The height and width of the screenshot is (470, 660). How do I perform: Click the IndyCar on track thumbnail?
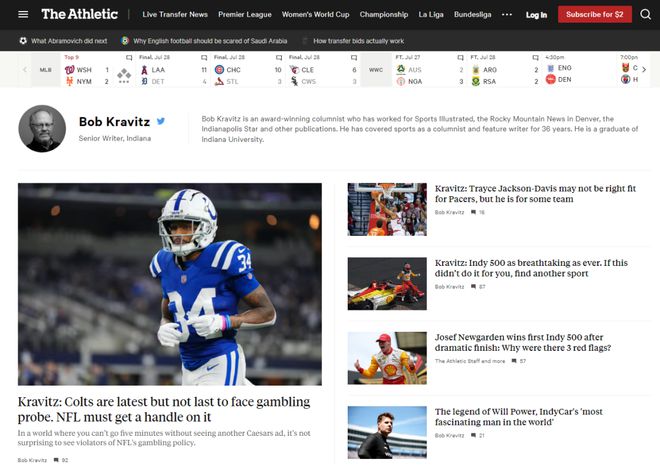[387, 284]
